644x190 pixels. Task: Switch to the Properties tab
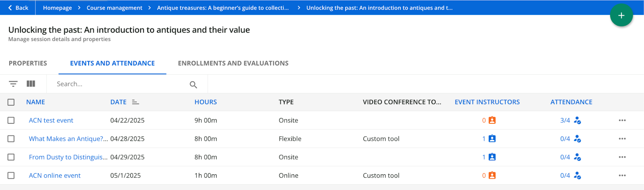coord(28,63)
